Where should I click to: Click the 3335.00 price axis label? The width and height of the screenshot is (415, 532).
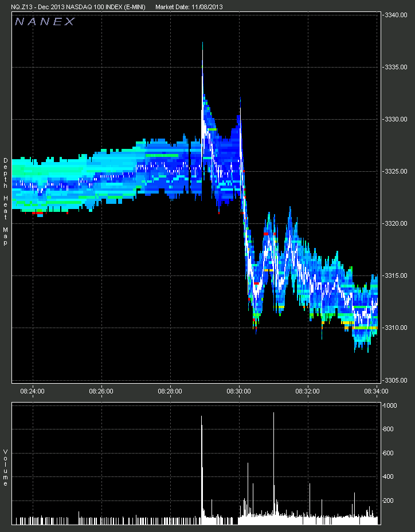[396, 67]
